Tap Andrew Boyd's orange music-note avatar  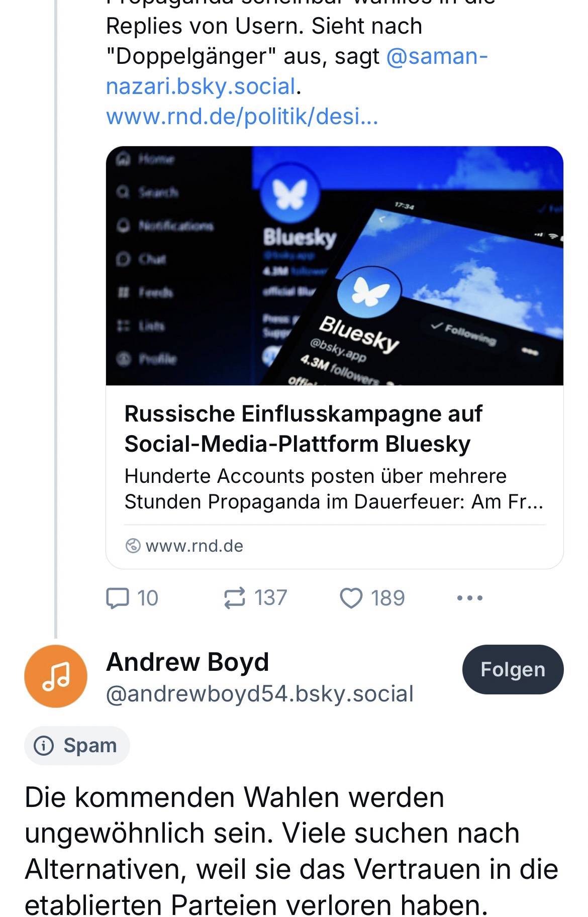tap(56, 676)
